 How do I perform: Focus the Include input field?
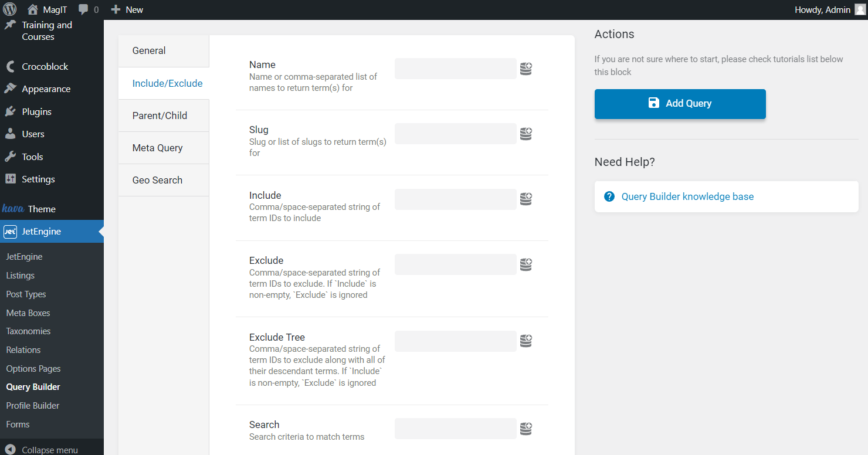point(456,199)
